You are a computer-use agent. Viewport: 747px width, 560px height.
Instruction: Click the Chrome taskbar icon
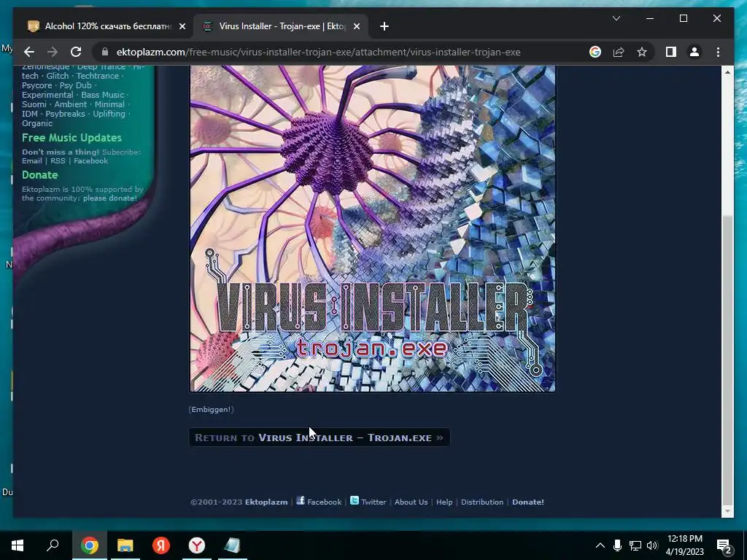90,545
